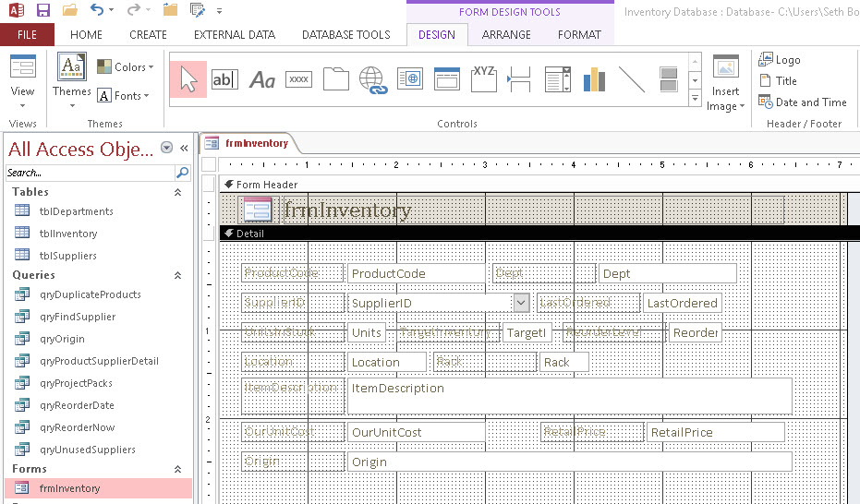Click the Detail section bar
Screen dimensions: 860x504
539,234
